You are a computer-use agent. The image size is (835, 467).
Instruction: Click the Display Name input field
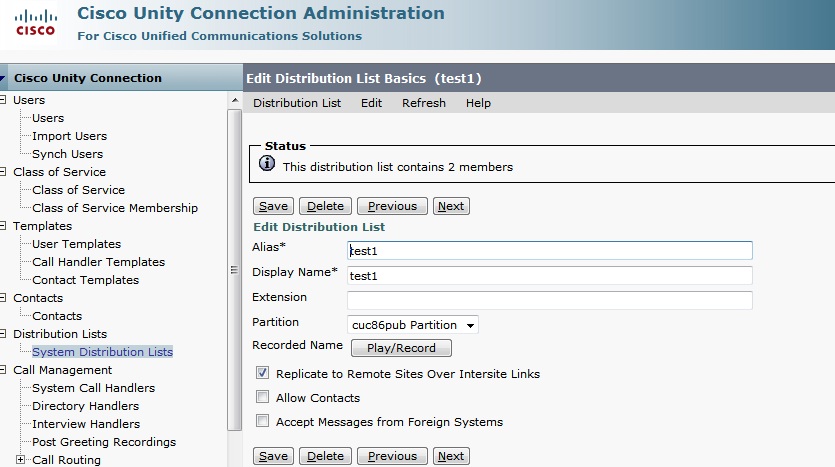coord(550,275)
